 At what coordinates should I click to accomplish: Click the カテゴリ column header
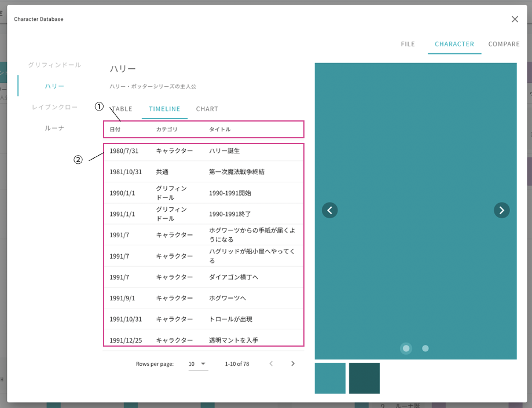tap(167, 129)
